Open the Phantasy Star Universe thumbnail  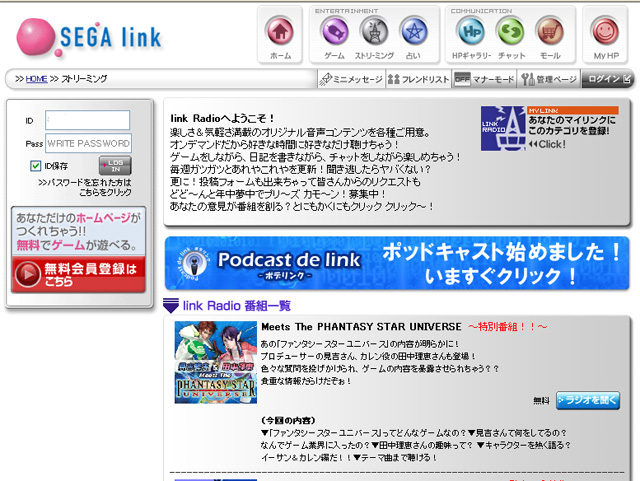[x=216, y=362]
